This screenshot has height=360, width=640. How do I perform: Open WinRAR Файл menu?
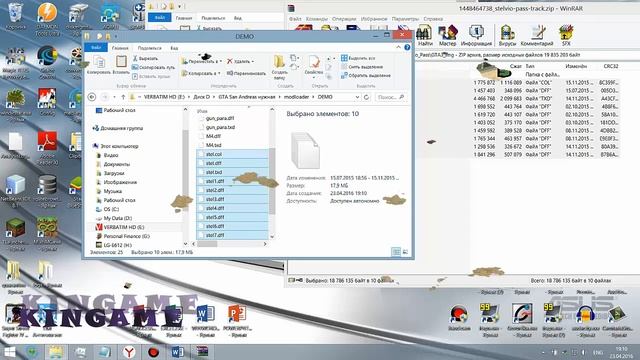(295, 19)
